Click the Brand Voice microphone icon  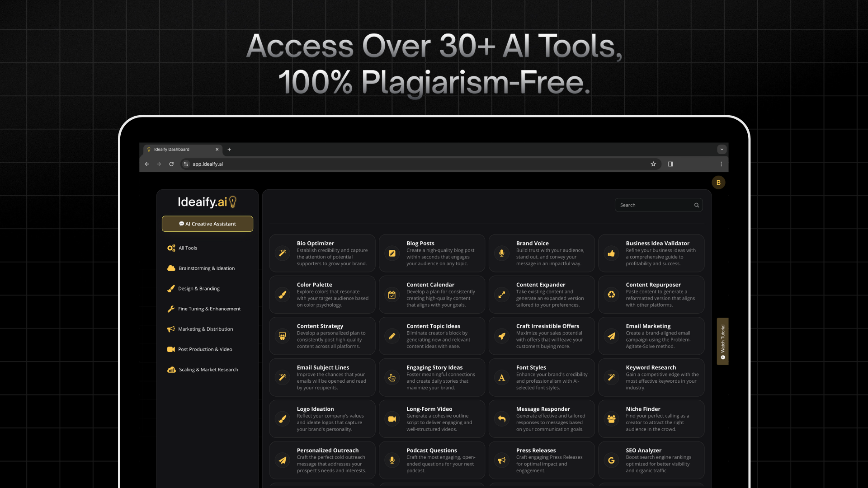[501, 253]
